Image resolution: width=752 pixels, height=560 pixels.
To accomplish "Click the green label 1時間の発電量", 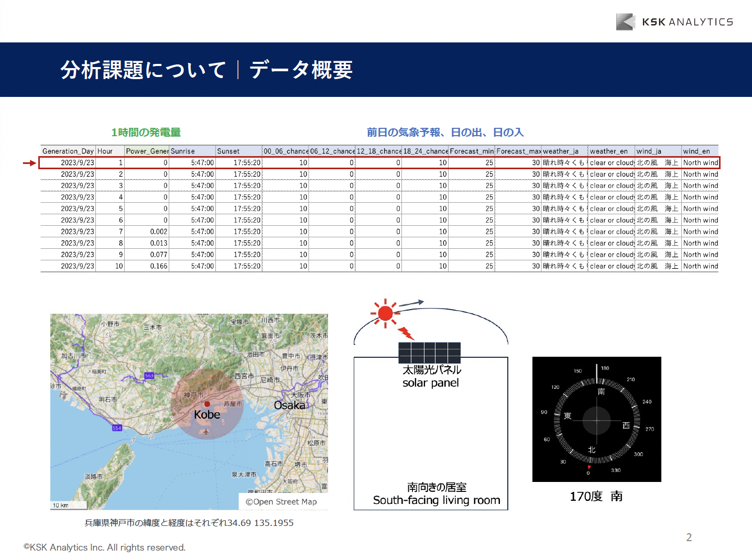I will 146,133.
